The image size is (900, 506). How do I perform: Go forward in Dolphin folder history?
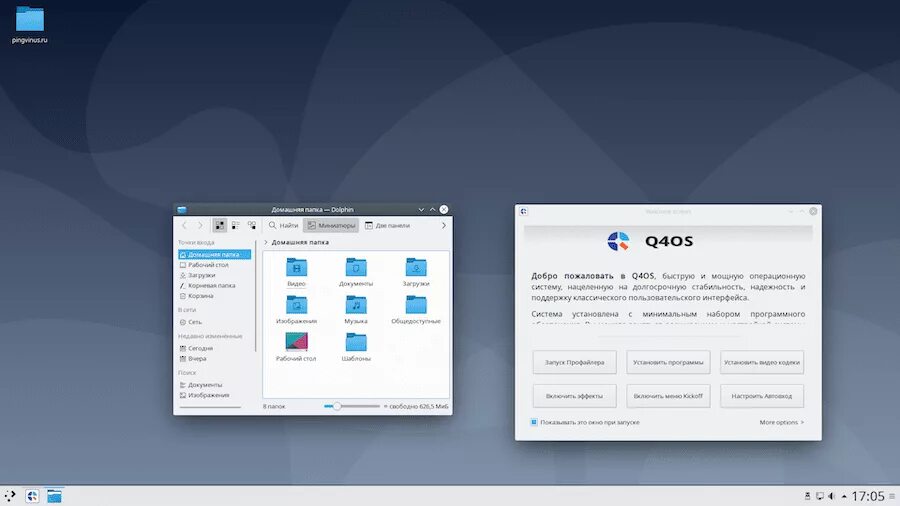200,225
